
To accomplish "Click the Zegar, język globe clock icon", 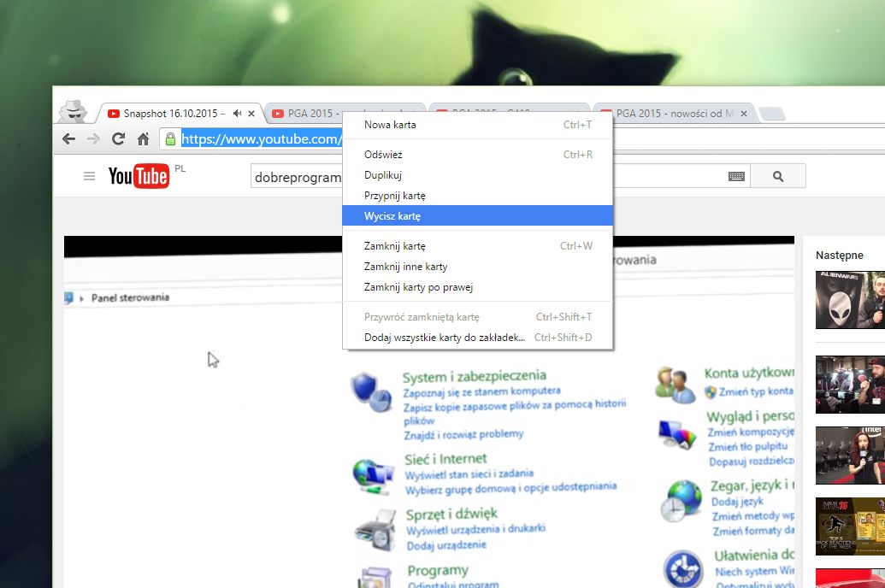I will click(681, 501).
